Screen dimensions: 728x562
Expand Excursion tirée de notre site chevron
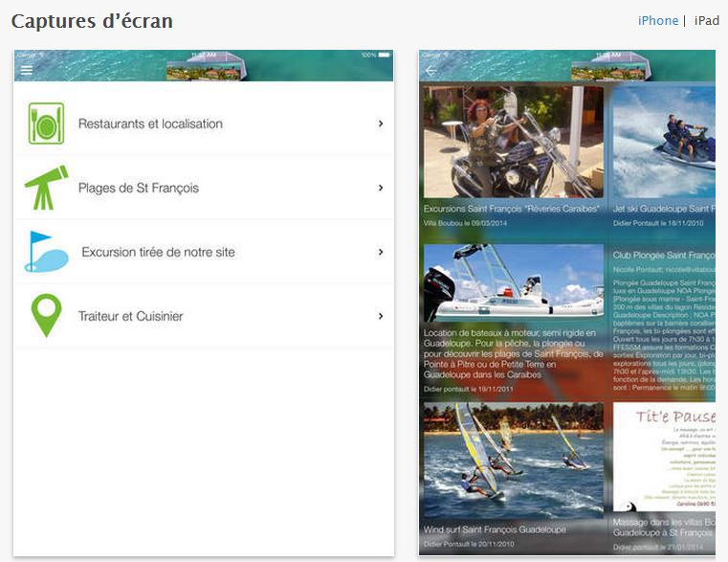point(381,252)
